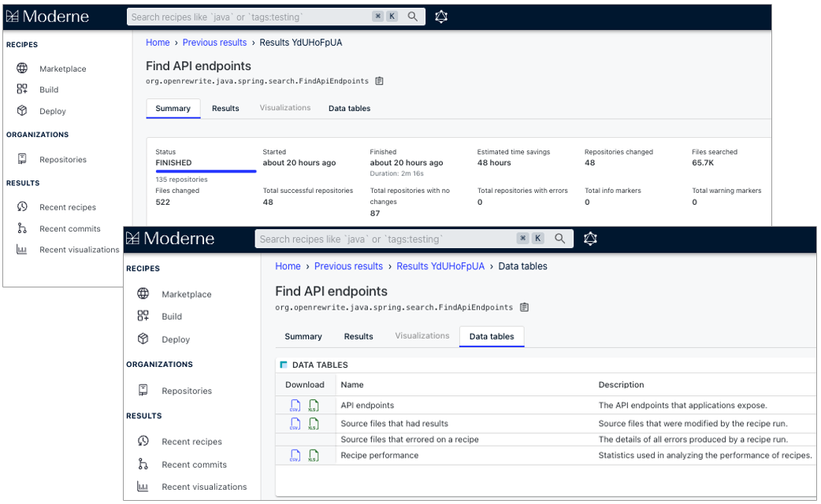821x504 pixels.
Task: Click the '522' files changed value
Action: pyautogui.click(x=163, y=202)
